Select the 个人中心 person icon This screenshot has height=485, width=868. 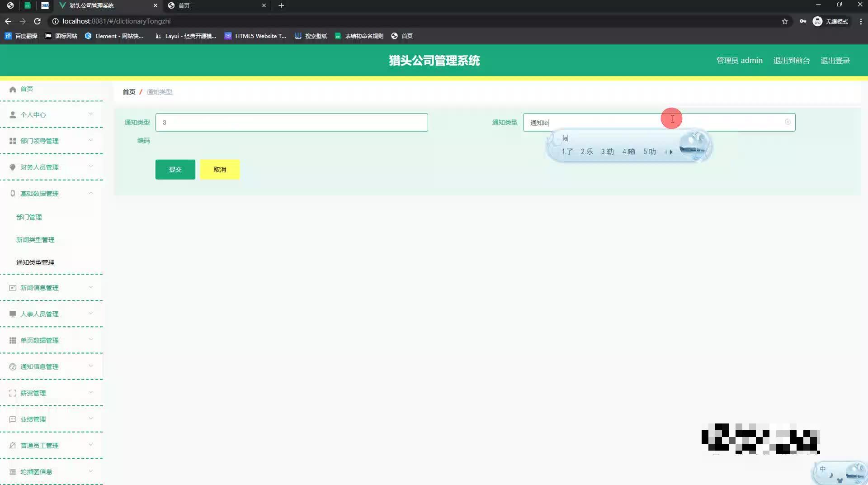coord(13,114)
